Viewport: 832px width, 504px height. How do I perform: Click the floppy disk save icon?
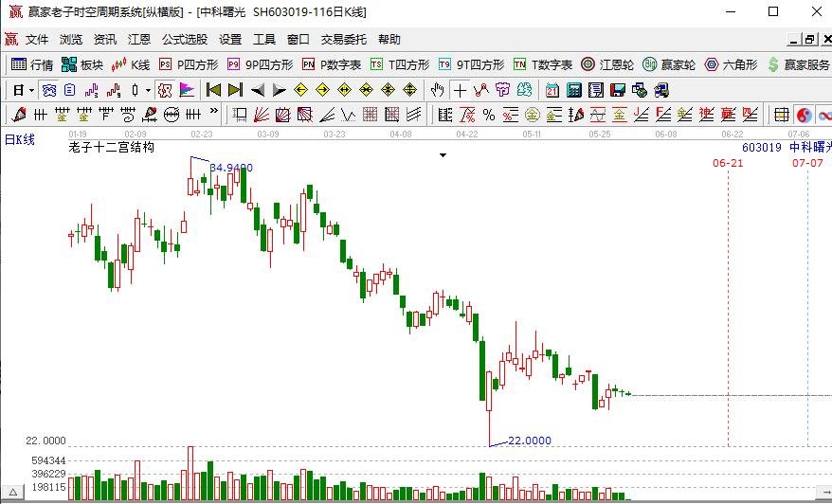point(618,91)
